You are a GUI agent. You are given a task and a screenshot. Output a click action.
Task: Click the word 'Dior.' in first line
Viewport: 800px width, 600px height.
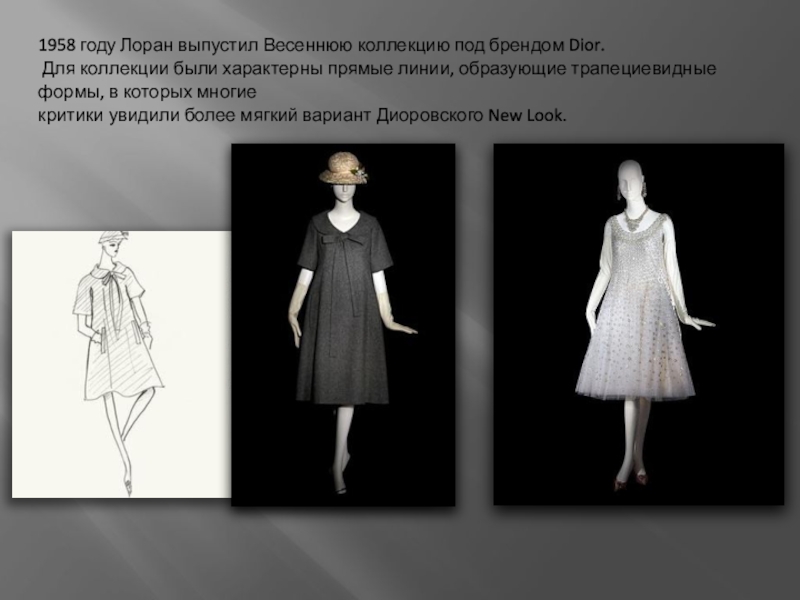[586, 45]
